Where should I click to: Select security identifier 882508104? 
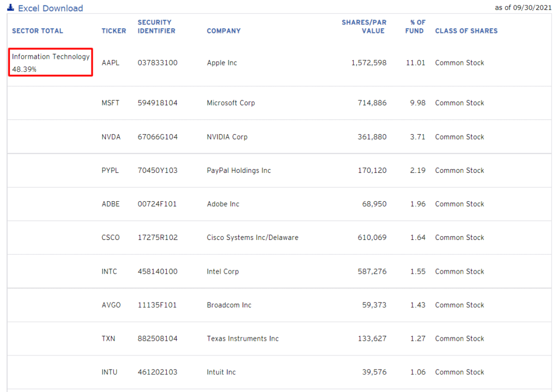pos(157,339)
